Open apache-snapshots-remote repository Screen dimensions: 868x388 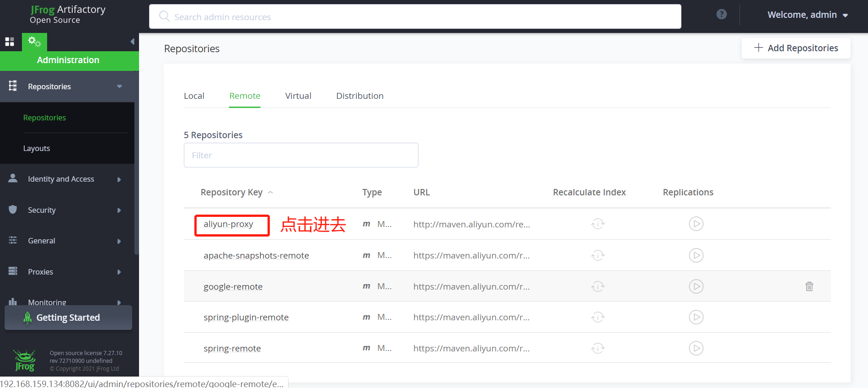(256, 255)
